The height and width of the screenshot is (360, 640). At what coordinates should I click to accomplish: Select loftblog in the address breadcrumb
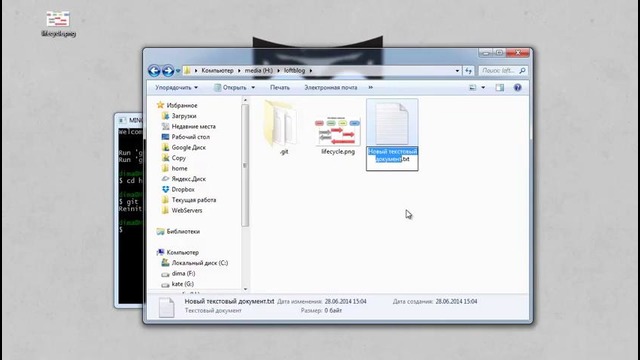pyautogui.click(x=294, y=71)
